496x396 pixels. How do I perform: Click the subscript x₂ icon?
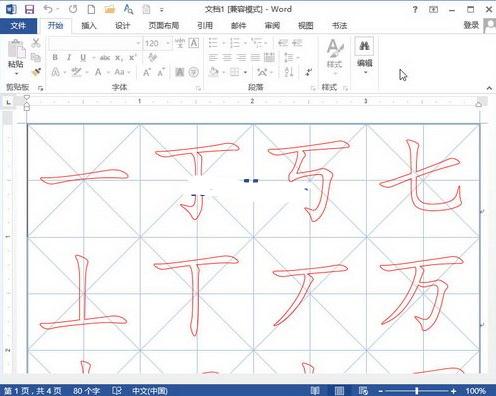click(119, 58)
